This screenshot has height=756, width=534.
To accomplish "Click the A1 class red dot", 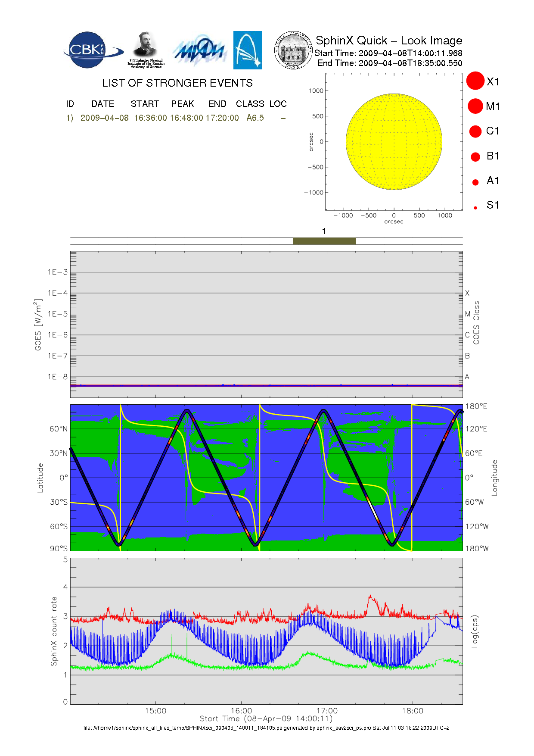I will click(475, 182).
